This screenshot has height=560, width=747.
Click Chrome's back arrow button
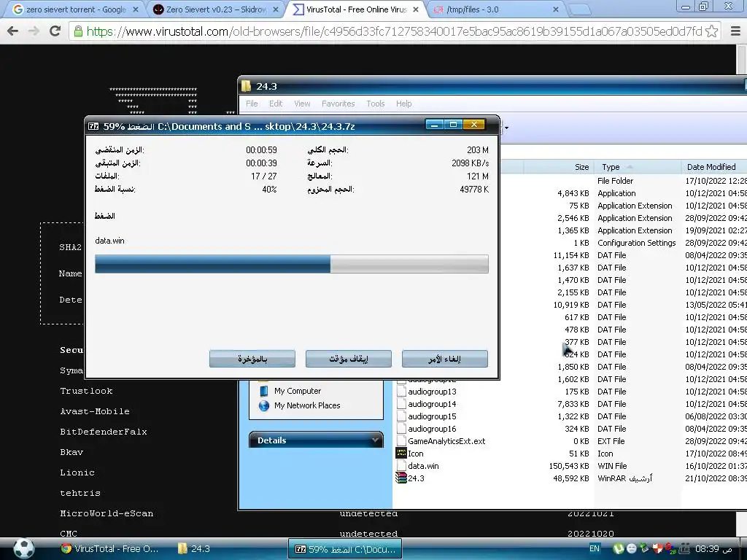13,31
